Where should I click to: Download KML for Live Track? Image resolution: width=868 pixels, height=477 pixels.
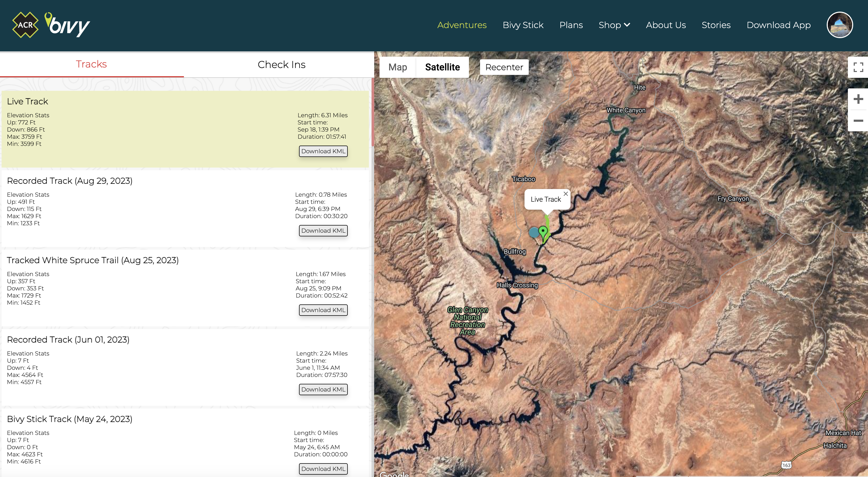[x=323, y=151]
